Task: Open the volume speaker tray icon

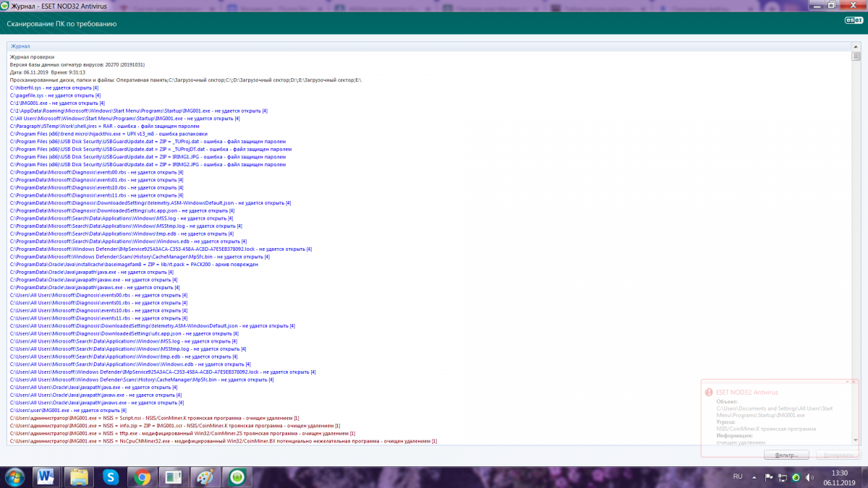Action: [x=809, y=477]
